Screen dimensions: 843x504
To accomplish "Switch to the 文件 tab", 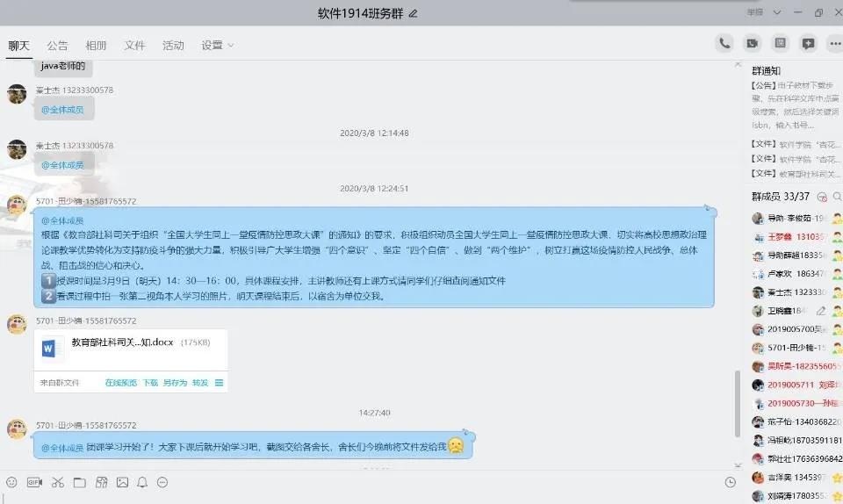I will [x=134, y=46].
